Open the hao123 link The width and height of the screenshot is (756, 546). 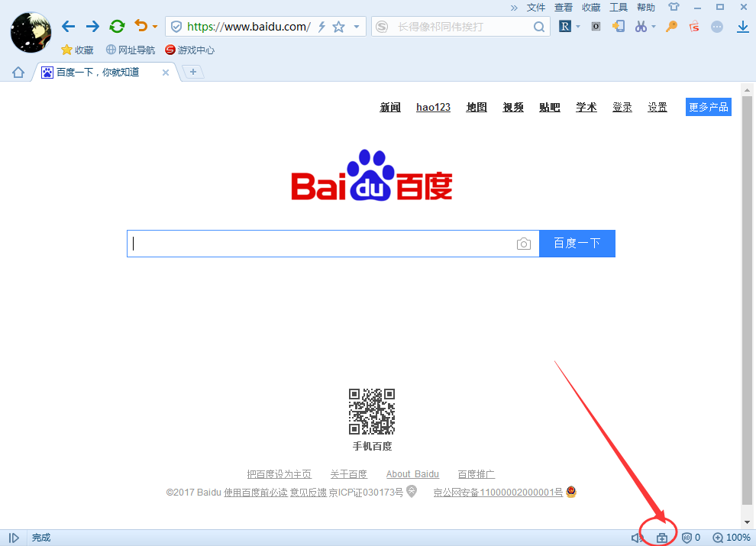(433, 107)
